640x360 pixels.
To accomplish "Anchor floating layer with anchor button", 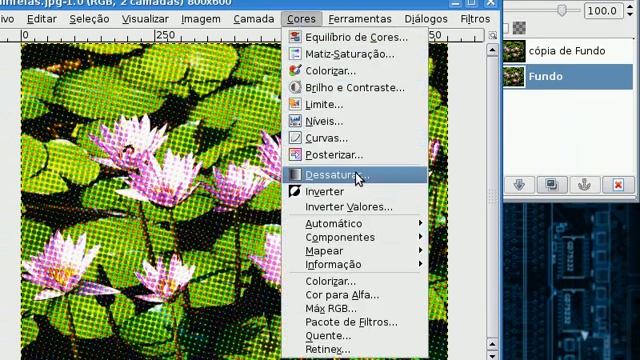I will click(585, 185).
